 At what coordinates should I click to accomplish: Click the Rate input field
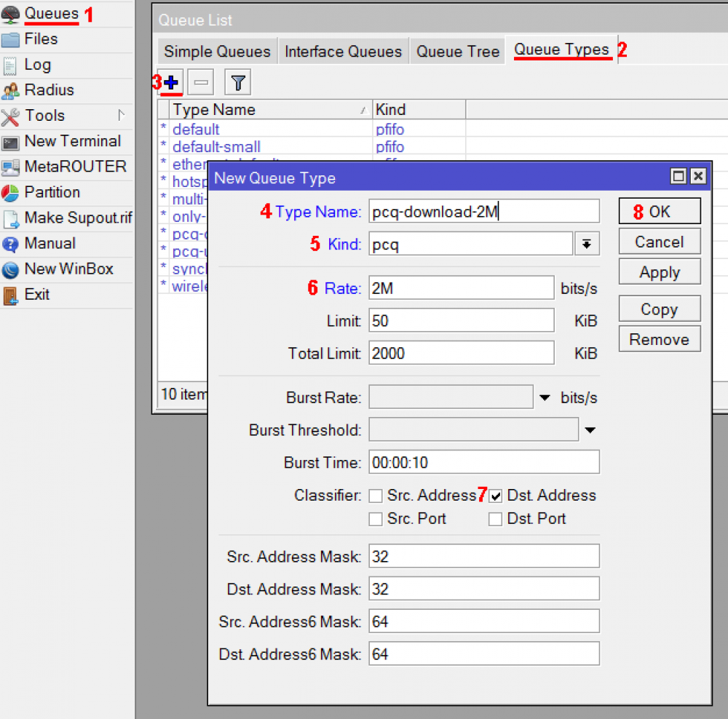(x=461, y=288)
